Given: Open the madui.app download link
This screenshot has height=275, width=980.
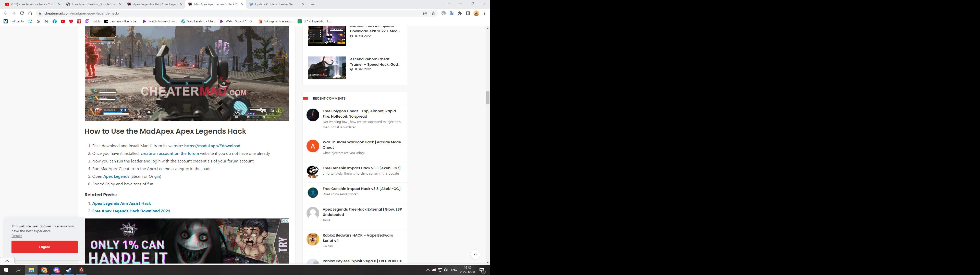Looking at the screenshot, I should pos(212,146).
